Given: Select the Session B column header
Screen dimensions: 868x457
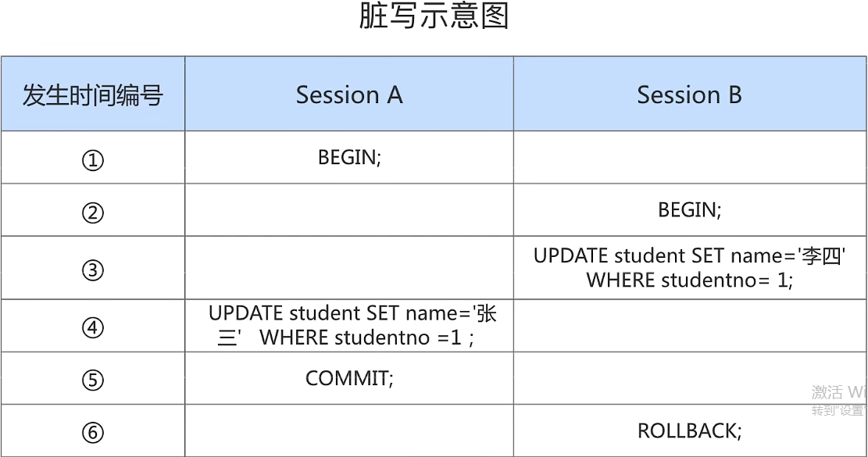Looking at the screenshot, I should pos(690,94).
